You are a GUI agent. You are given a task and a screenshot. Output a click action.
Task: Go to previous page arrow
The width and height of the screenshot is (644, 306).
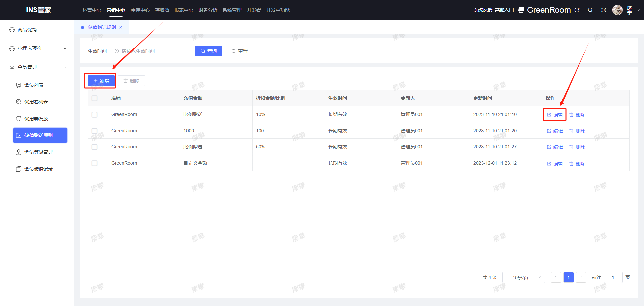556,277
